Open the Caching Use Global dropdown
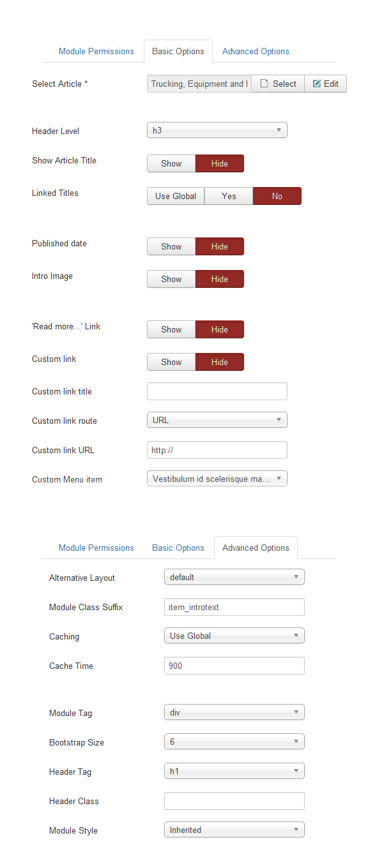The image size is (377, 868). 235,636
